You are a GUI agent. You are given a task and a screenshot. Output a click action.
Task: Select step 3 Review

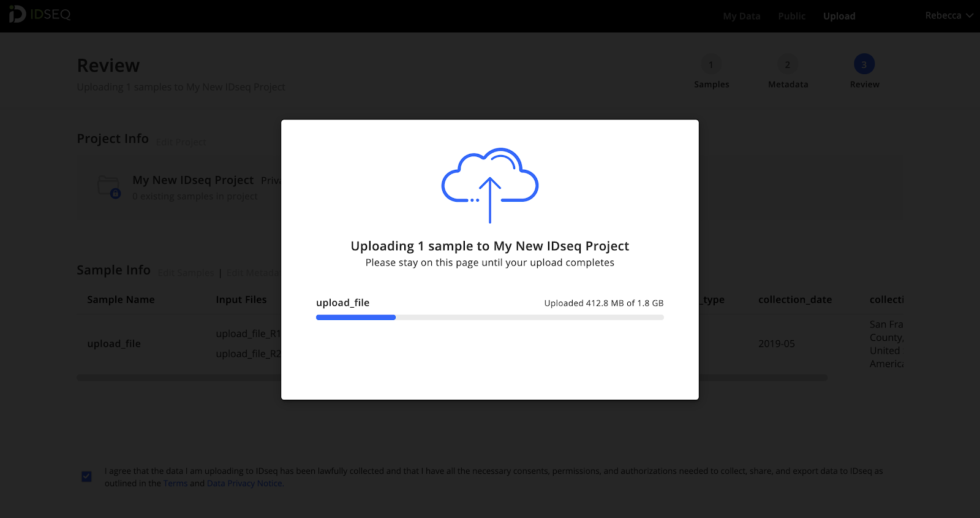[864, 72]
